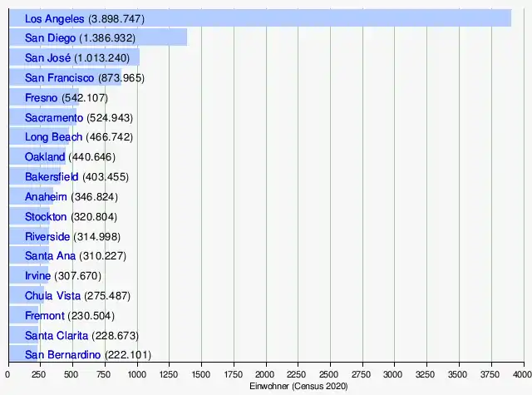Open the Fremont link
This screenshot has width=532, height=395.
[x=44, y=316]
